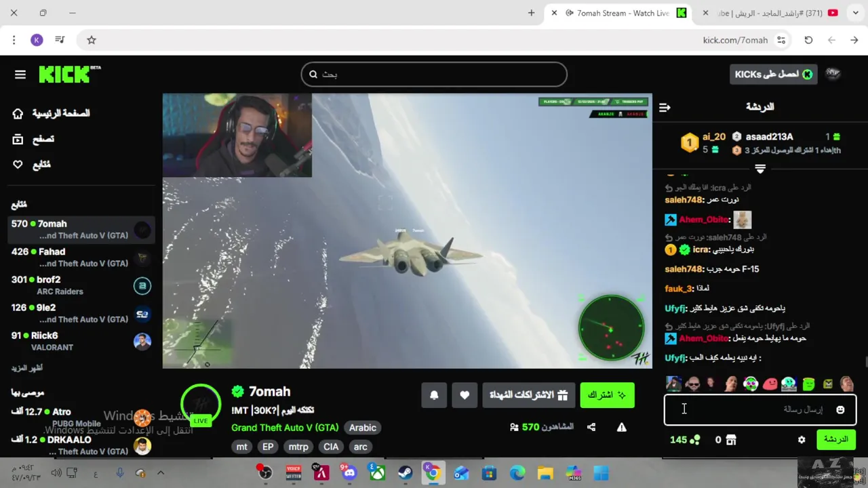Screen dimensions: 868x488
Task: Click the search magnifier icon
Action: point(313,75)
